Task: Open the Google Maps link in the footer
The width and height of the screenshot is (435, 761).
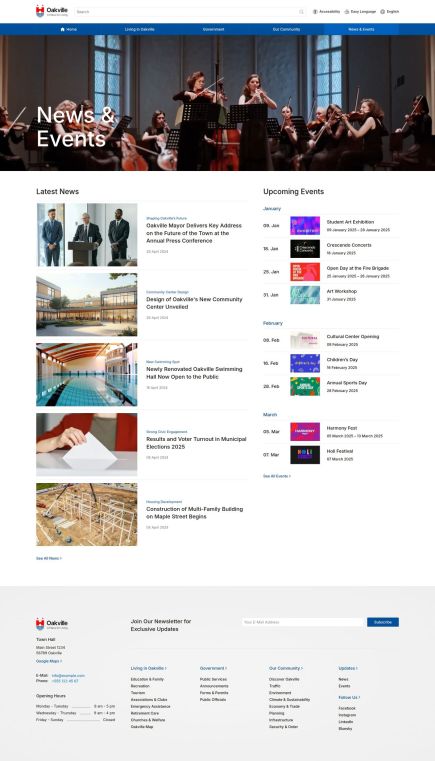Action: [x=49, y=661]
